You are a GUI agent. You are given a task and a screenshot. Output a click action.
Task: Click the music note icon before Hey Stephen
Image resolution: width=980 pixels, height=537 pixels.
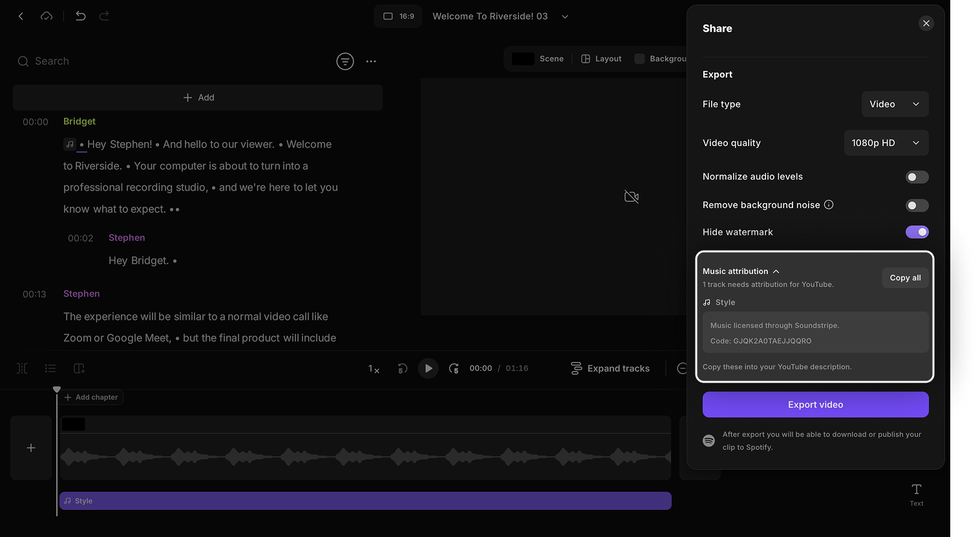pos(70,144)
